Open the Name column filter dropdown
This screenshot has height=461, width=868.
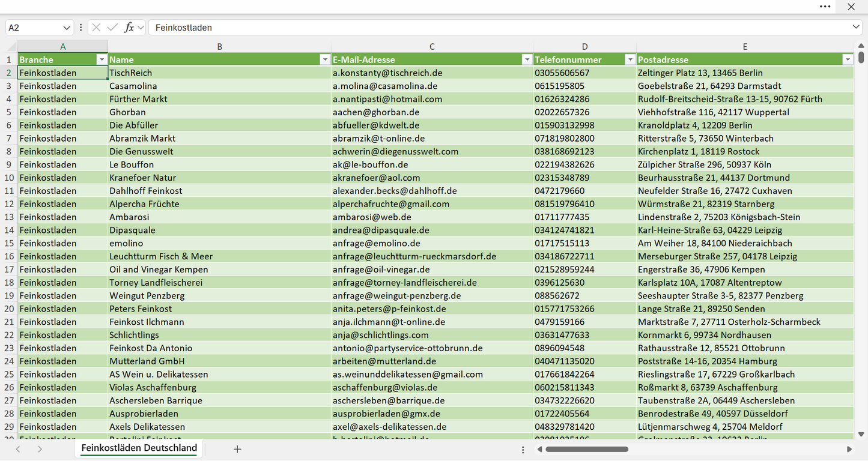(325, 59)
